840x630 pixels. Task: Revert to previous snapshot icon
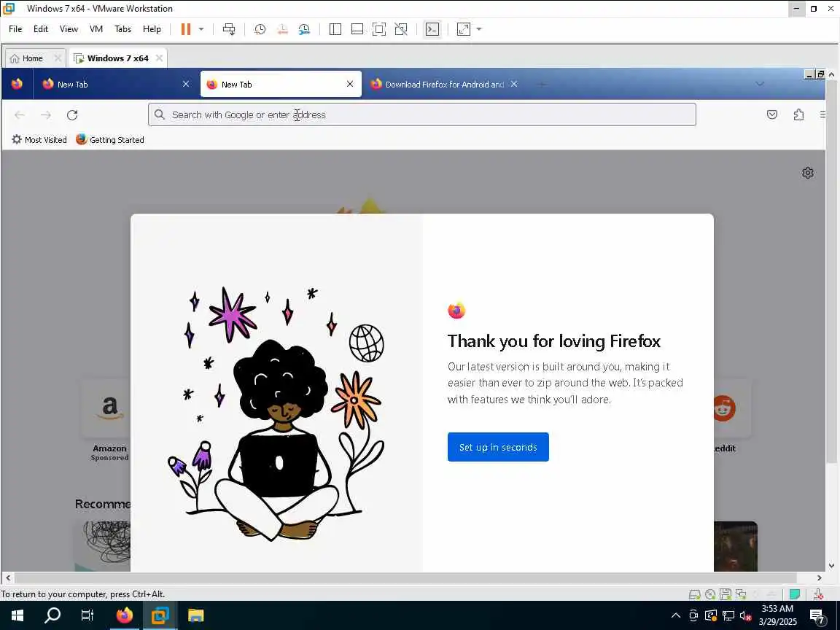pos(282,29)
